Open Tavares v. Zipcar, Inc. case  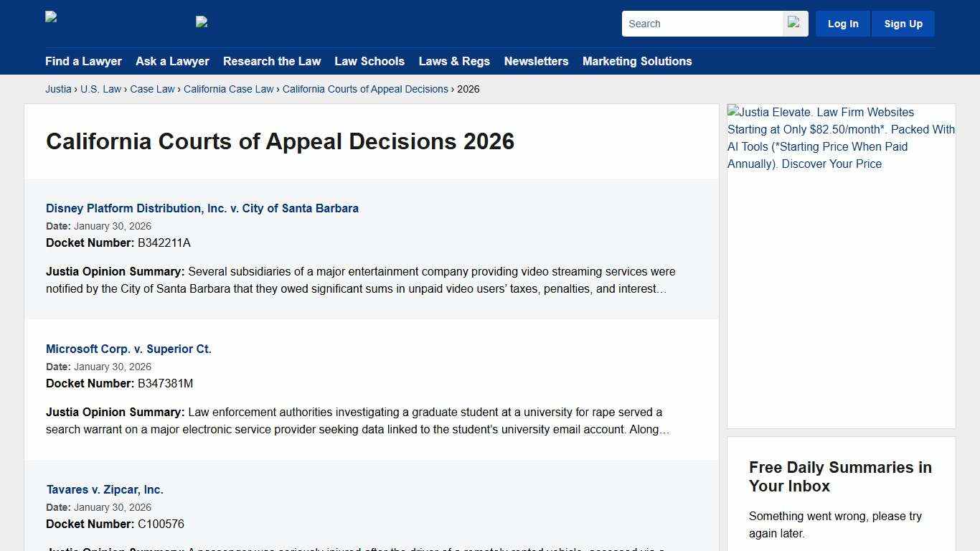pos(105,489)
